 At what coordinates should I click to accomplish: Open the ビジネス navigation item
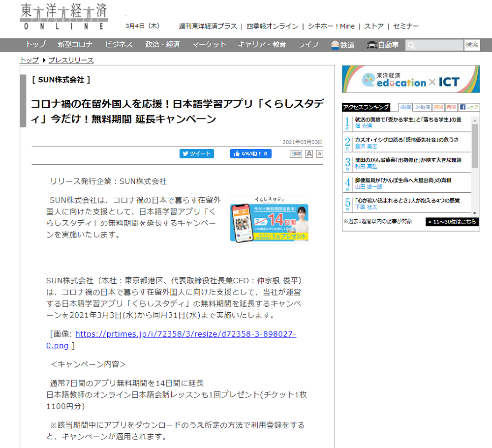click(119, 45)
